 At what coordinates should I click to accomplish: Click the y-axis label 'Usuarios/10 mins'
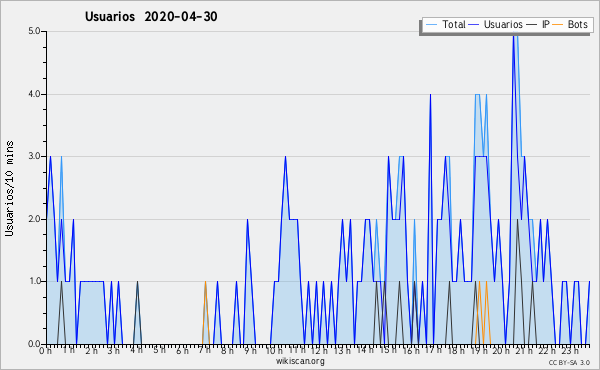[x=9, y=188]
